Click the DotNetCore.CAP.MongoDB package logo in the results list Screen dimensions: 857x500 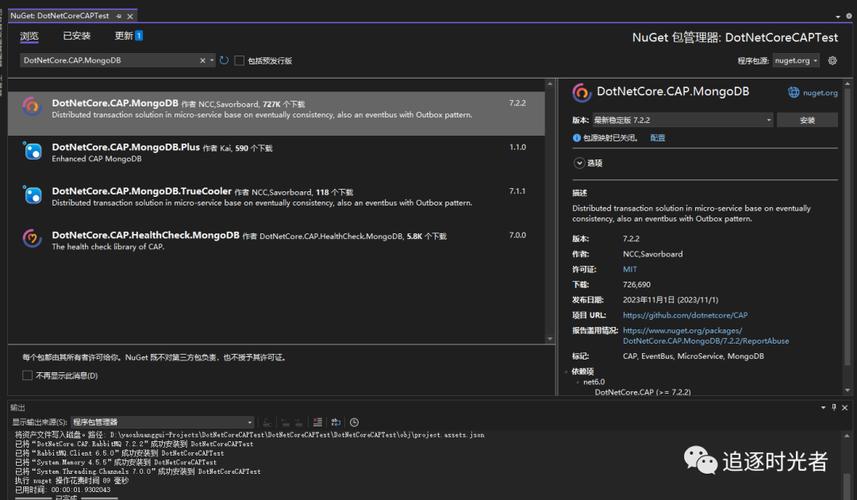tap(32, 107)
